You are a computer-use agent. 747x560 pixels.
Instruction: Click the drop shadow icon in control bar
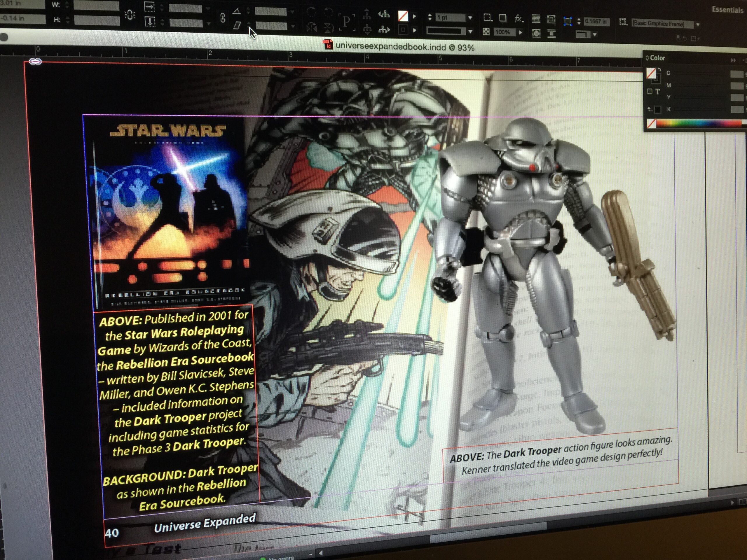pos(502,18)
